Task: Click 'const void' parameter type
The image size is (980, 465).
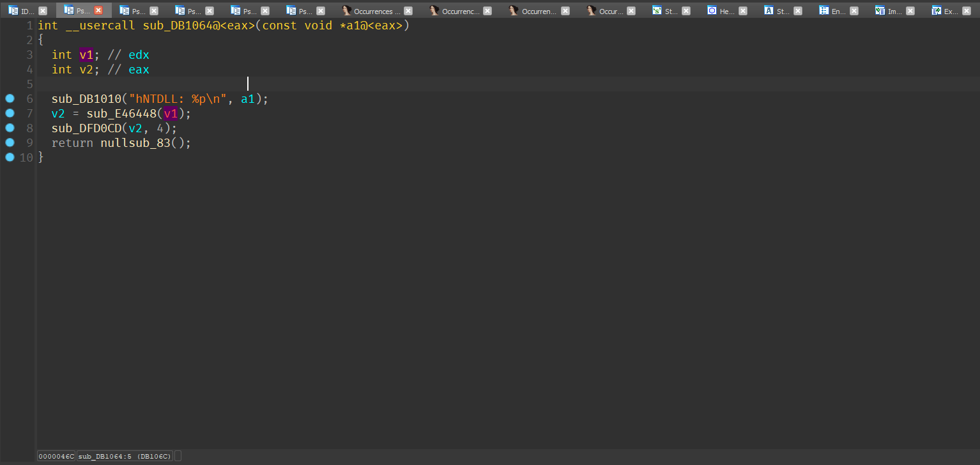Action: pos(297,26)
